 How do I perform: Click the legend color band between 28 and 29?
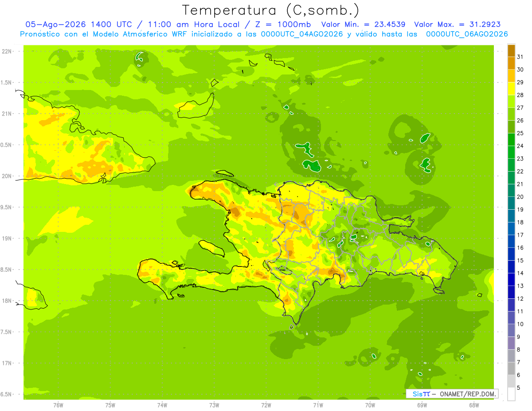(x=511, y=89)
